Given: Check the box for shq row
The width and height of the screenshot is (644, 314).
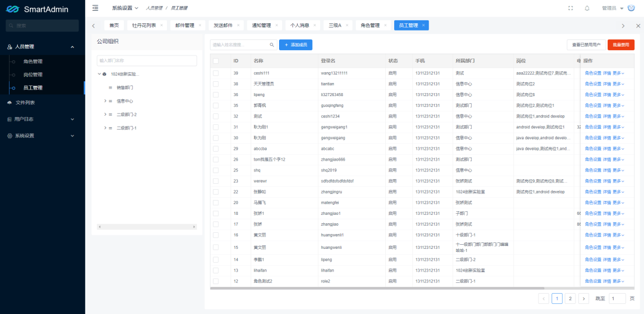Looking at the screenshot, I should (216, 170).
